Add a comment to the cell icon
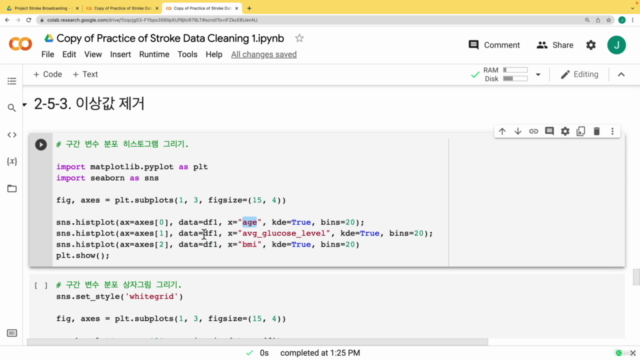 549,131
